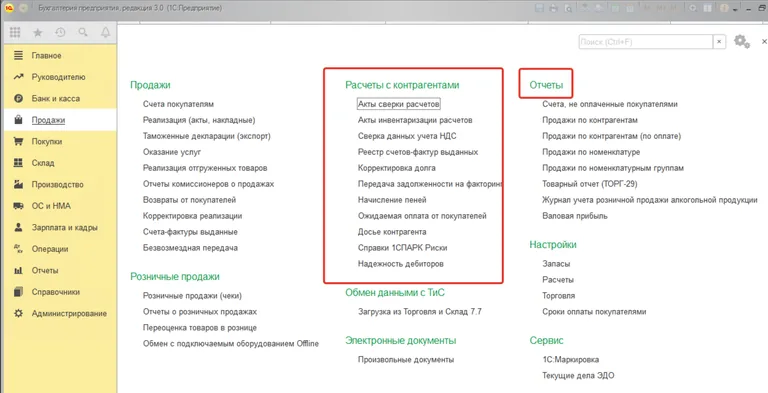The width and height of the screenshot is (768, 393).
Task: Open Акты инвентаризации расчетов
Action: tap(415, 120)
